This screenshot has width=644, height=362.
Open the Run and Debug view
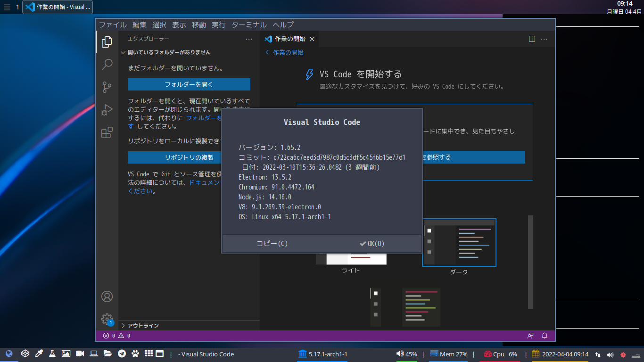point(107,110)
